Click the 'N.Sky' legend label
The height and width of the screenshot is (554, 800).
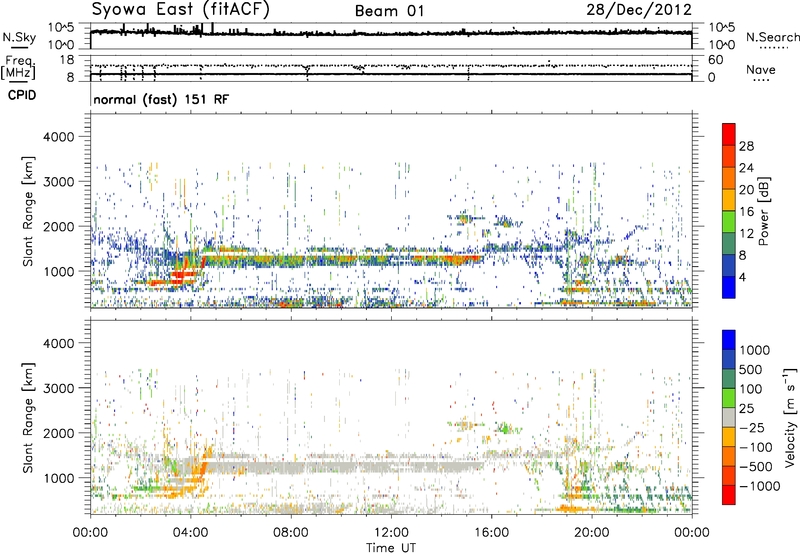19,37
